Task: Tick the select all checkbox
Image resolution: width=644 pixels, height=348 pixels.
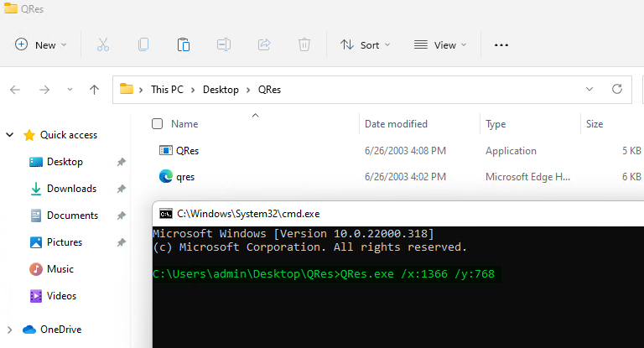Action: (158, 123)
